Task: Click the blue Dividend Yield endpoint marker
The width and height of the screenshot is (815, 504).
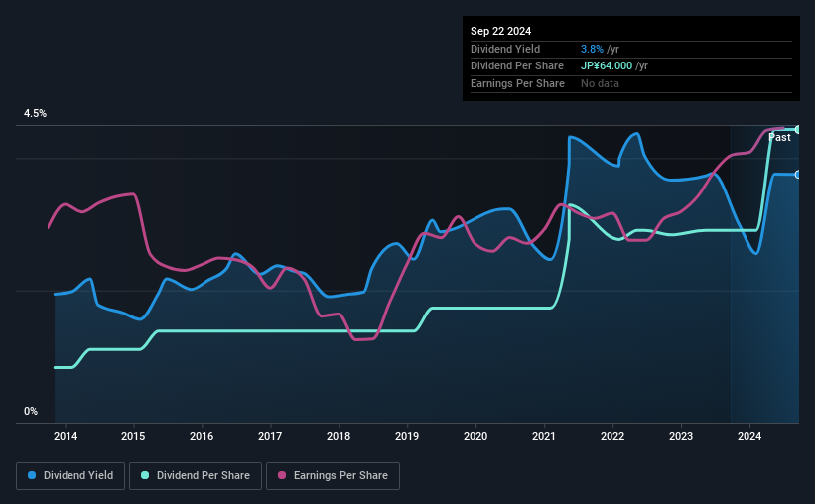Action: (x=798, y=175)
